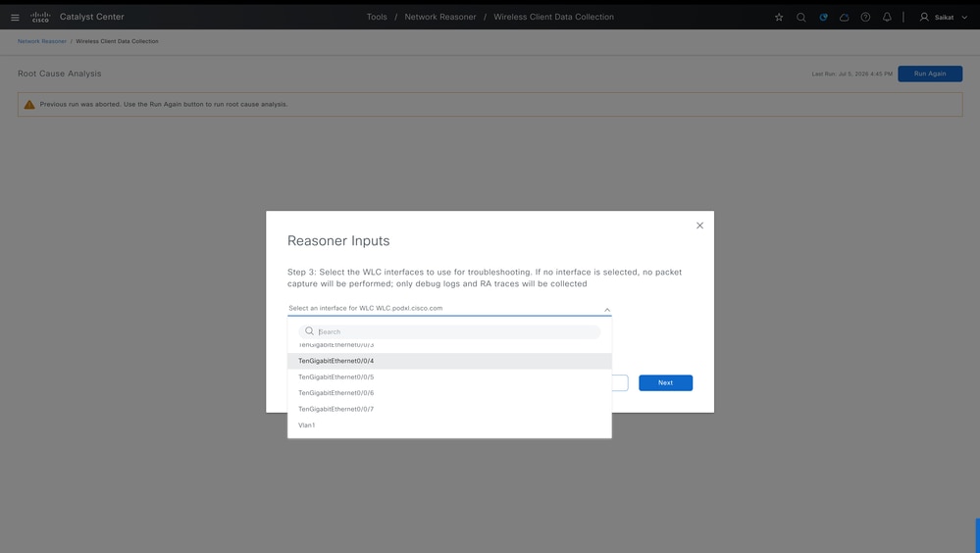
Task: Expand the Saikat user menu chevron
Action: (964, 18)
